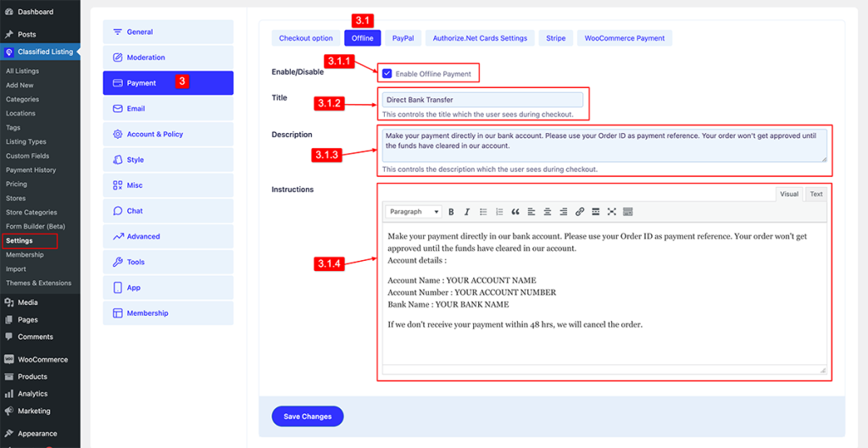Open Pricing in the sidebar

click(x=16, y=184)
